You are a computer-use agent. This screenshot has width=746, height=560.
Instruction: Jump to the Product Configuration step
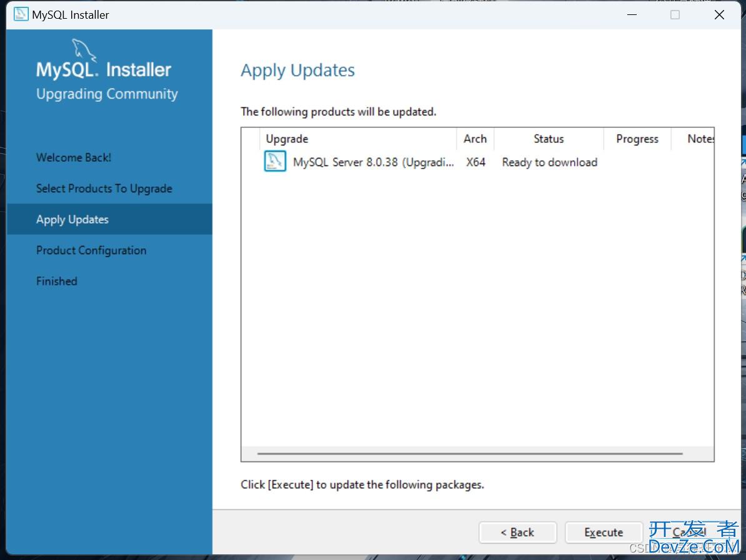click(x=91, y=250)
